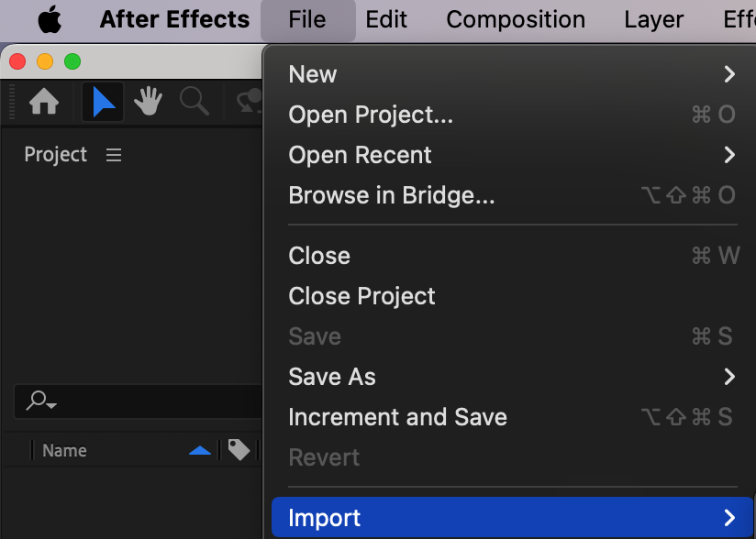Open the search filter magnifier dropdown
The width and height of the screenshot is (756, 539).
point(41,401)
